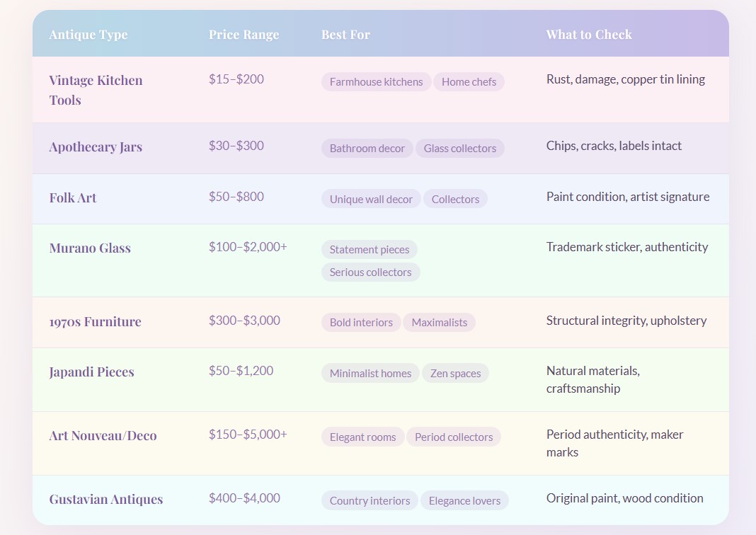Select the Vintage Kitchen Tools title
Image resolution: width=756 pixels, height=535 pixels.
tap(96, 91)
